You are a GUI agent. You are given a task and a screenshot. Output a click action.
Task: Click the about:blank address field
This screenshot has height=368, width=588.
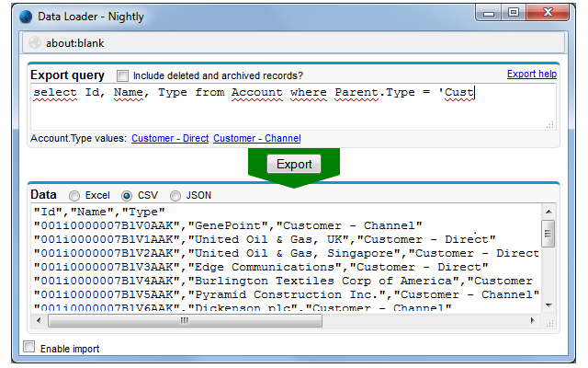(x=294, y=42)
